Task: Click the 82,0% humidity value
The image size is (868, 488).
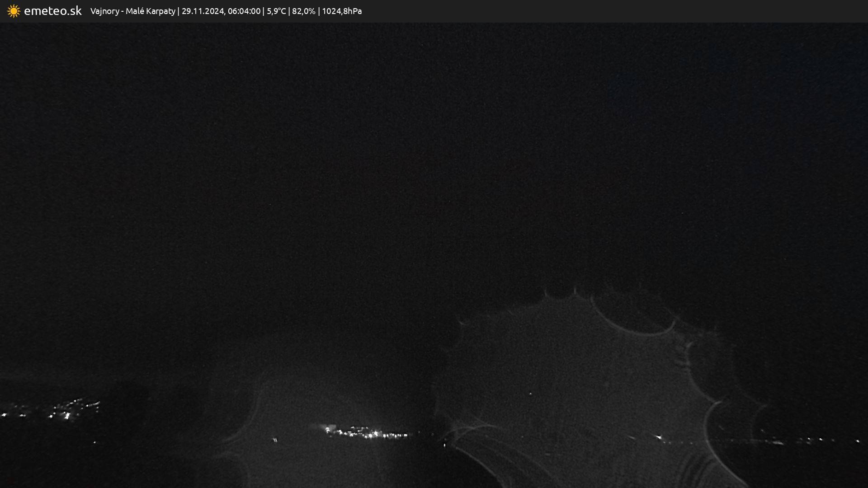Action: click(303, 11)
